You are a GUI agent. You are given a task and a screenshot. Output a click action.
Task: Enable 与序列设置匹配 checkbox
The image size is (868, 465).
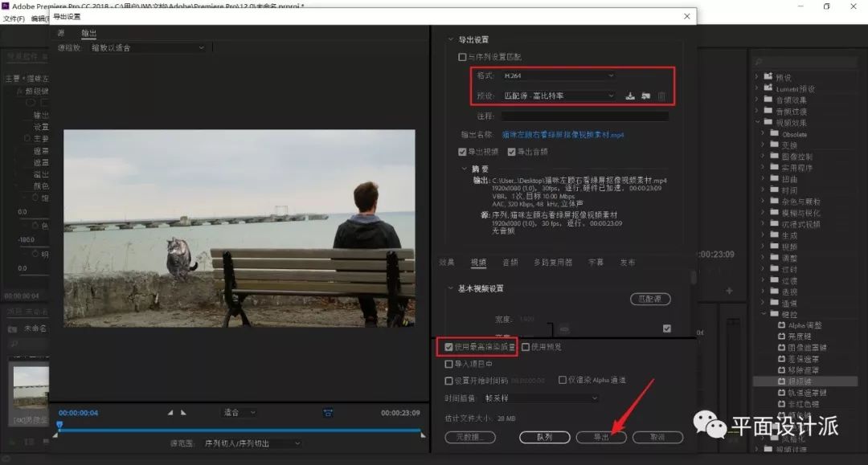coord(462,57)
